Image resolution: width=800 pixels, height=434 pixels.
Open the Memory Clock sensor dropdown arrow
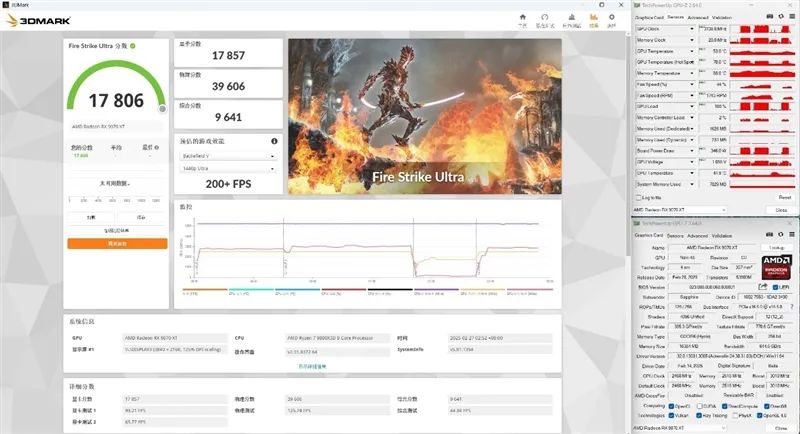(692, 40)
